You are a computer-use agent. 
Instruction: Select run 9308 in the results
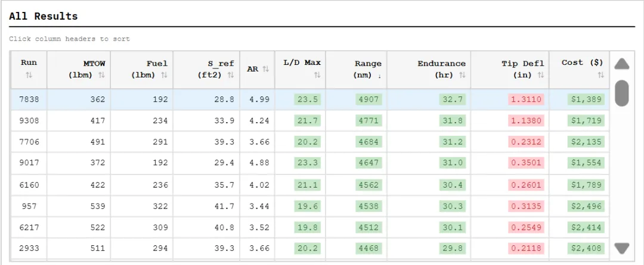click(29, 121)
